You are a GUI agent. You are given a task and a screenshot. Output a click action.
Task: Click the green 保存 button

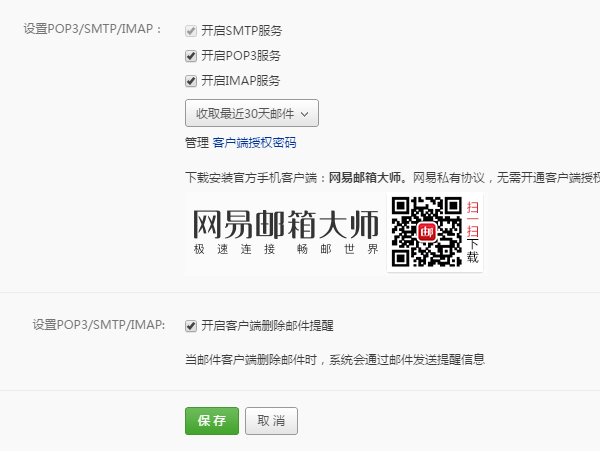212,421
